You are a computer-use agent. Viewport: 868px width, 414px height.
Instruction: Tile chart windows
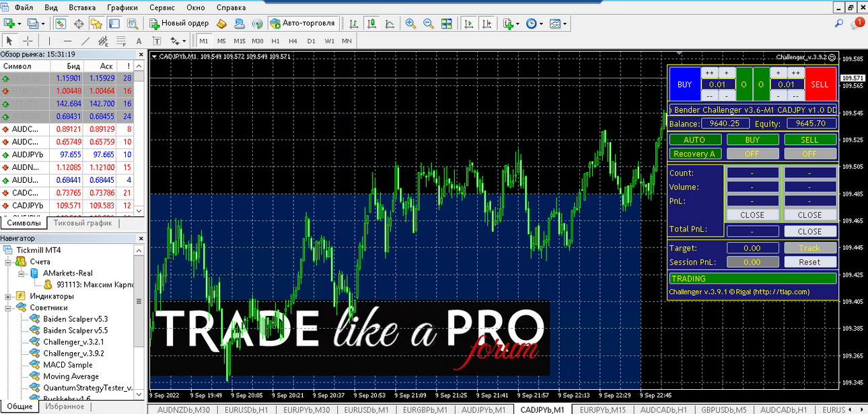[446, 23]
